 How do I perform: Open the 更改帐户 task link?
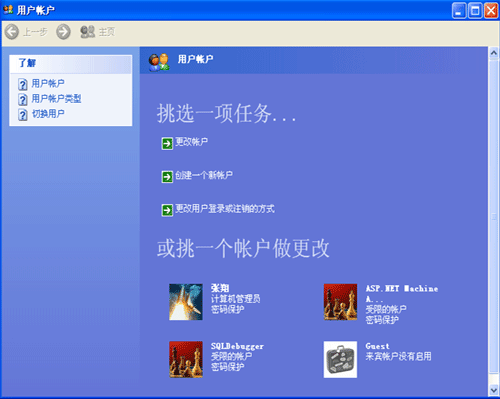[192, 142]
